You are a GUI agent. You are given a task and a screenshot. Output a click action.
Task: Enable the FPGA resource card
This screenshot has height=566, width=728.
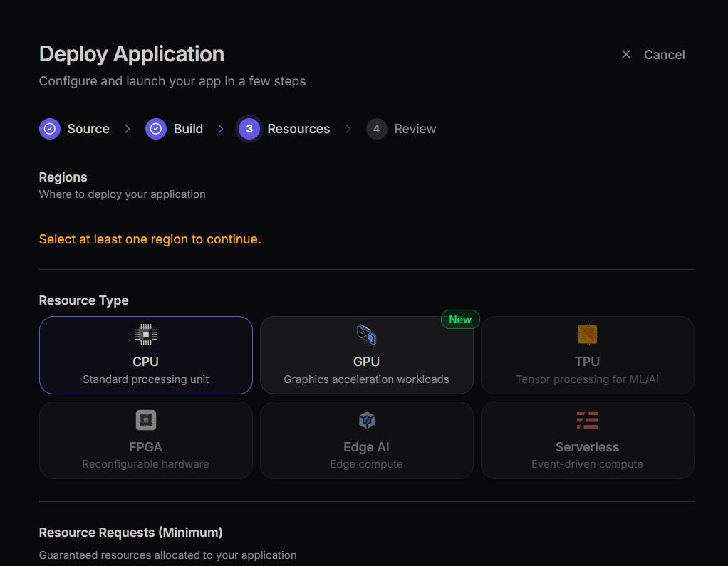point(145,440)
